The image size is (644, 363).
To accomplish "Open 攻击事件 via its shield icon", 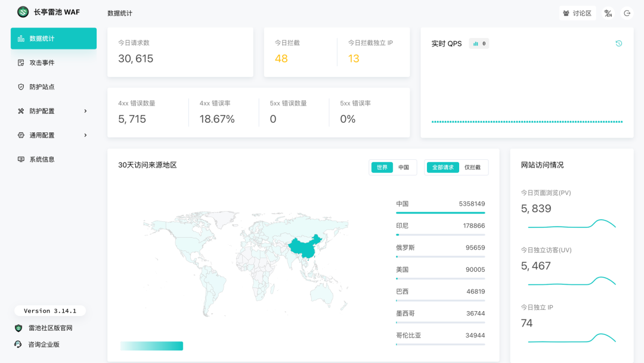I will (20, 63).
